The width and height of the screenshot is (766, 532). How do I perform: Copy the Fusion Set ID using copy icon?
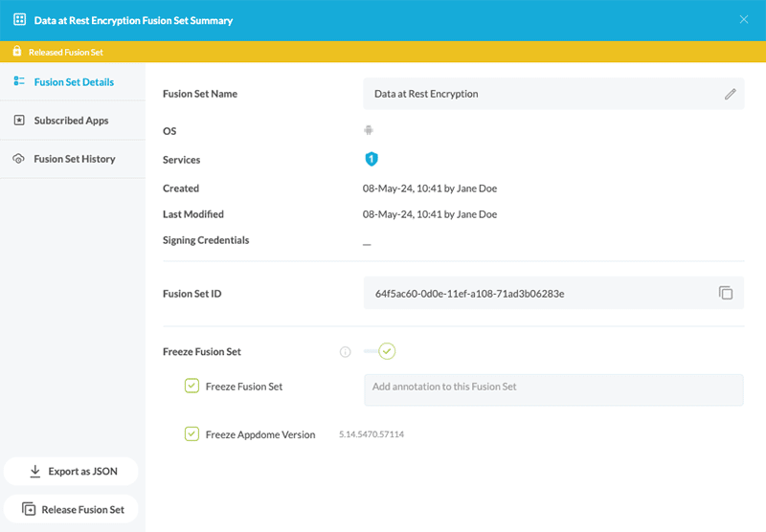click(726, 293)
